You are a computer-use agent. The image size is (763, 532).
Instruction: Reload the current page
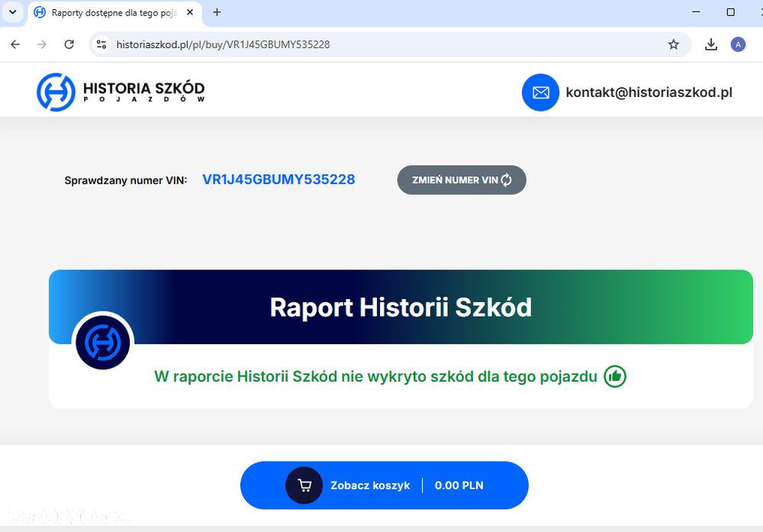[x=69, y=44]
